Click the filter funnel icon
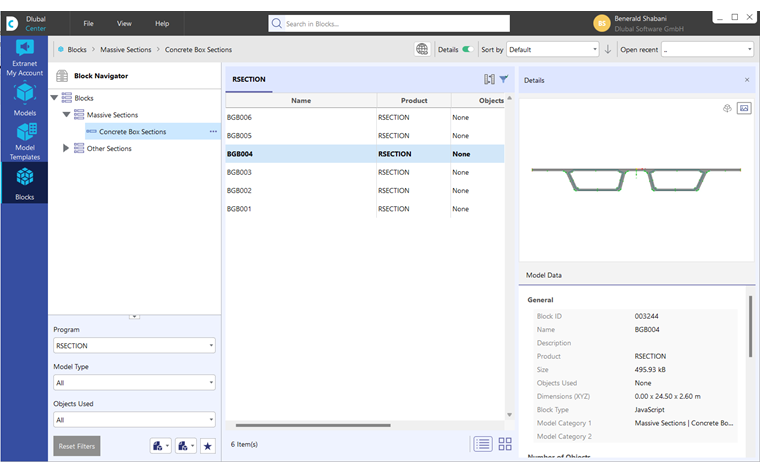 tap(504, 79)
